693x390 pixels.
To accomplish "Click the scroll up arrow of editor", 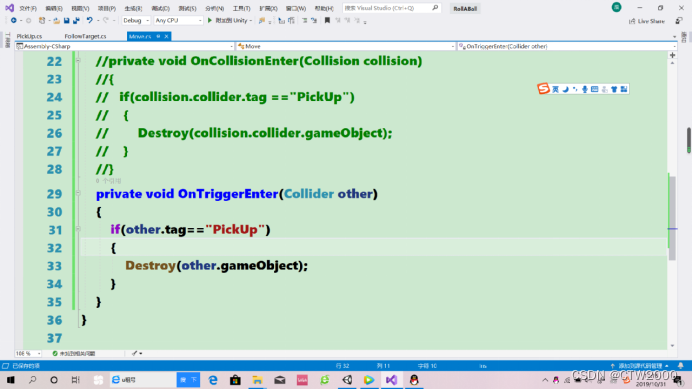I will (672, 63).
